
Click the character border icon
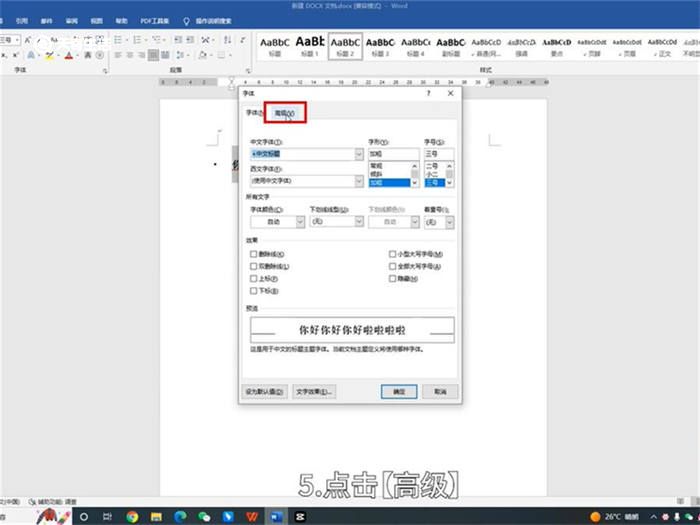pyautogui.click(x=100, y=40)
